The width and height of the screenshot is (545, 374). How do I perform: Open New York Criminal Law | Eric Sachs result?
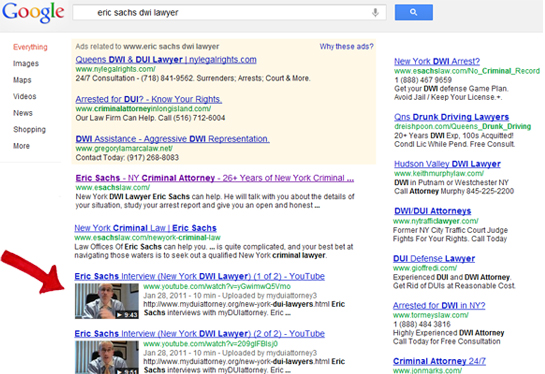point(145,228)
